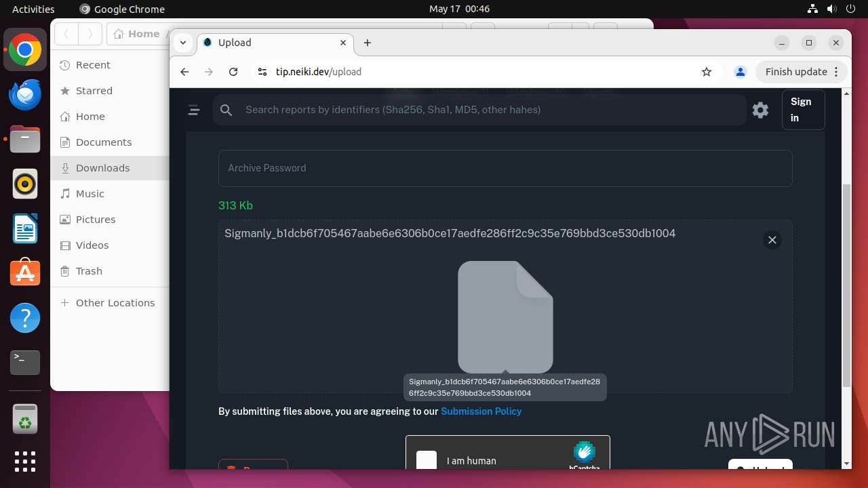Viewport: 868px width, 488px height.
Task: Open Other Locations in Files sidebar
Action: [109, 303]
